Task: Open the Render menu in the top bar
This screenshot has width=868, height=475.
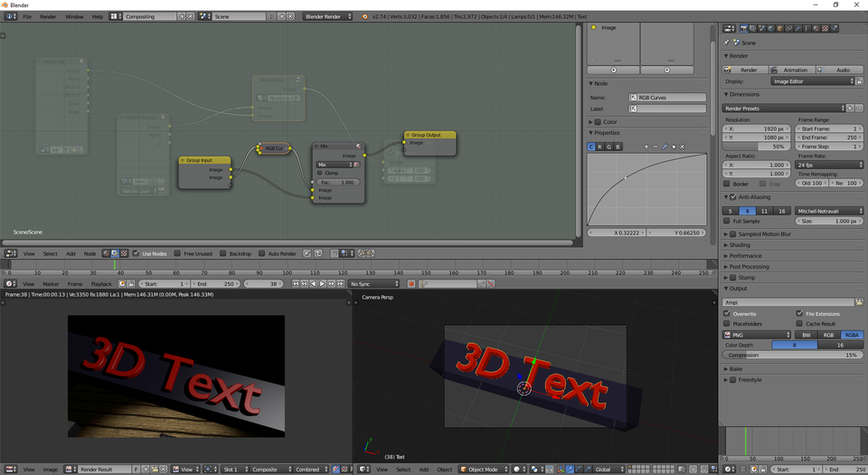Action: [48, 16]
